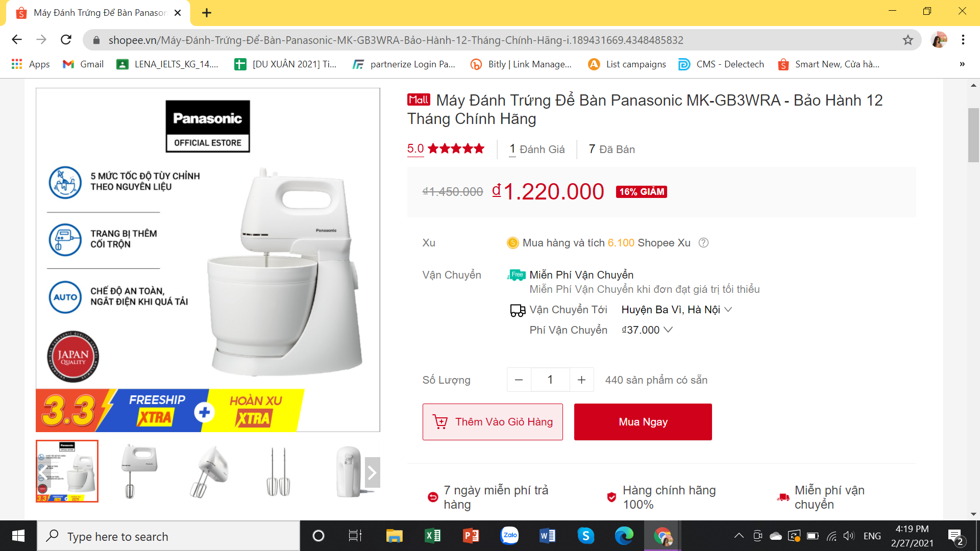Decrease quantity with the minus stepper
Image resolution: width=980 pixels, height=551 pixels.
coord(519,380)
